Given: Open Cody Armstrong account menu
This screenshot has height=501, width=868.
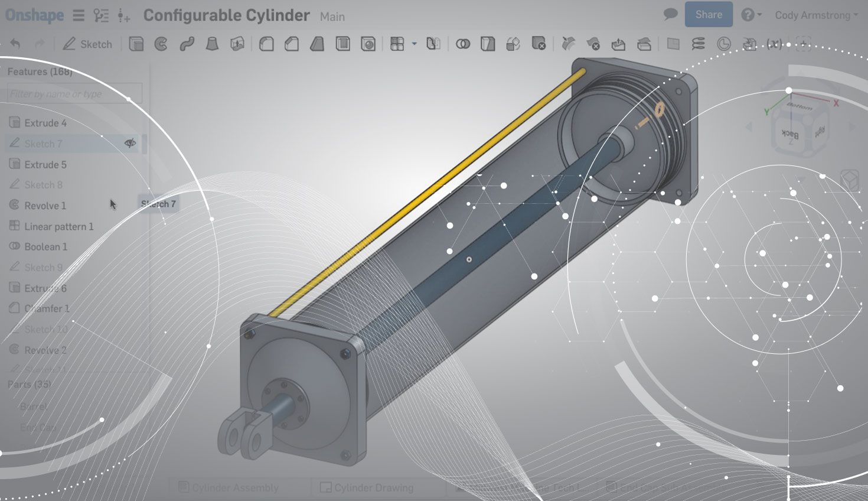Looking at the screenshot, I should click(x=816, y=15).
